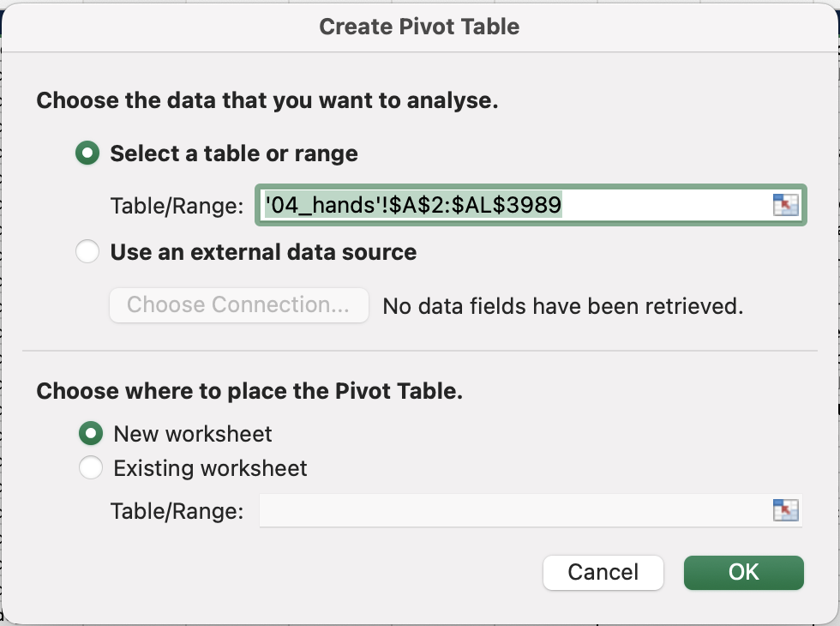Cancel the Create Pivot Table dialog
The height and width of the screenshot is (626, 840).
tap(603, 573)
